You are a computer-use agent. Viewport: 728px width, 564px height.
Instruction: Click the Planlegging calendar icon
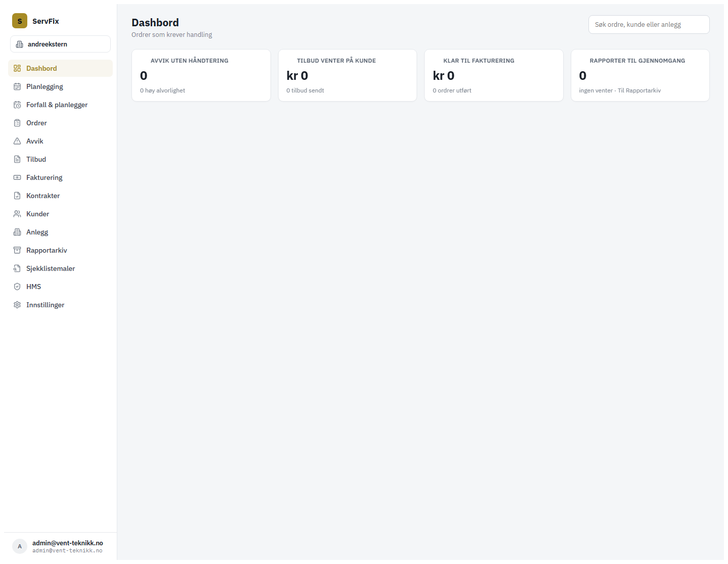pyautogui.click(x=17, y=86)
